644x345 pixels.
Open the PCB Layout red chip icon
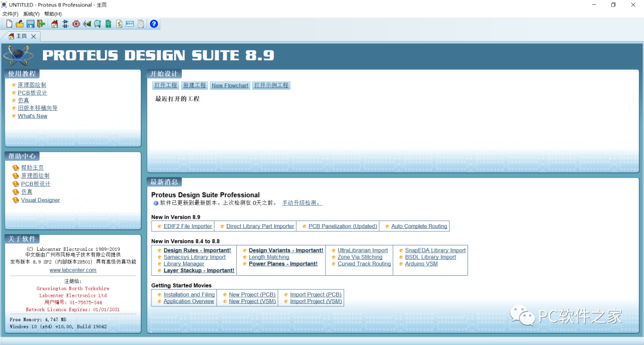76,24
